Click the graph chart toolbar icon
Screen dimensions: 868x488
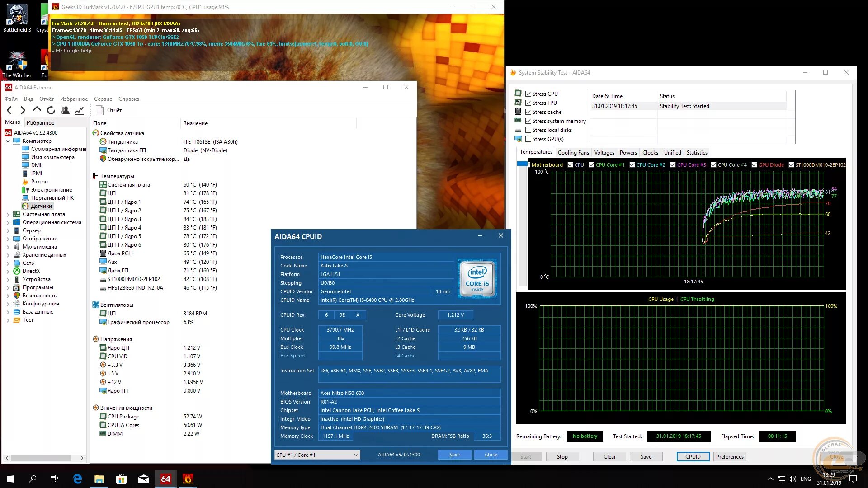79,110
